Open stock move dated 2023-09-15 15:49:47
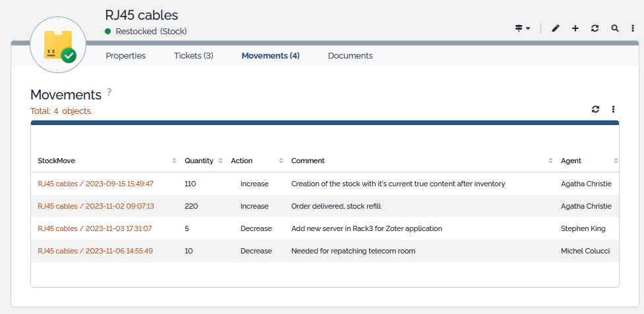The width and height of the screenshot is (644, 314). (96, 184)
